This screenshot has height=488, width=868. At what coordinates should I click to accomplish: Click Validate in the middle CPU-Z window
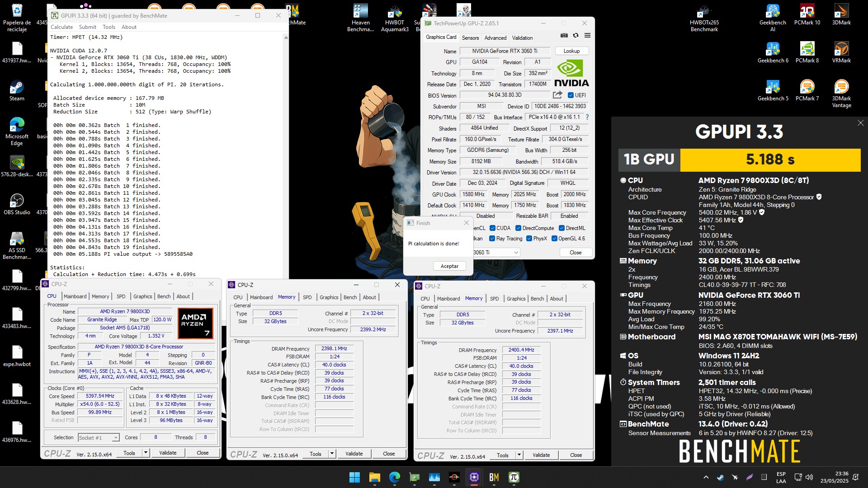[354, 454]
